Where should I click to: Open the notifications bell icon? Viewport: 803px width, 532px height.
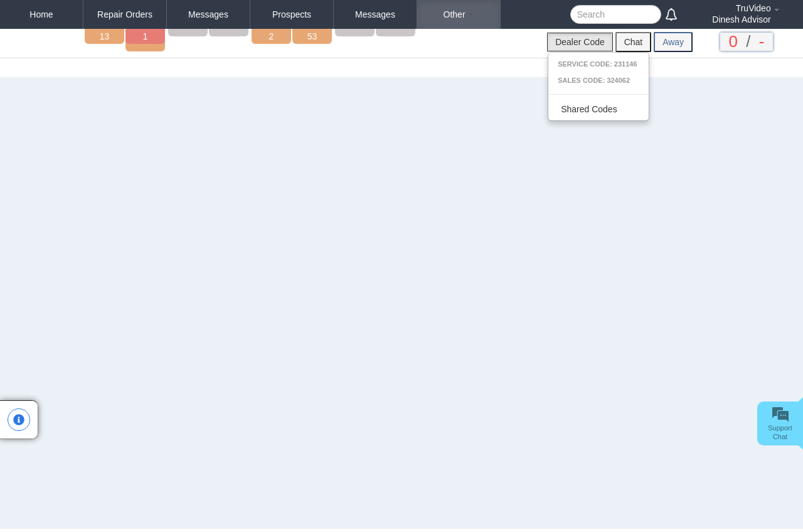[x=671, y=14]
